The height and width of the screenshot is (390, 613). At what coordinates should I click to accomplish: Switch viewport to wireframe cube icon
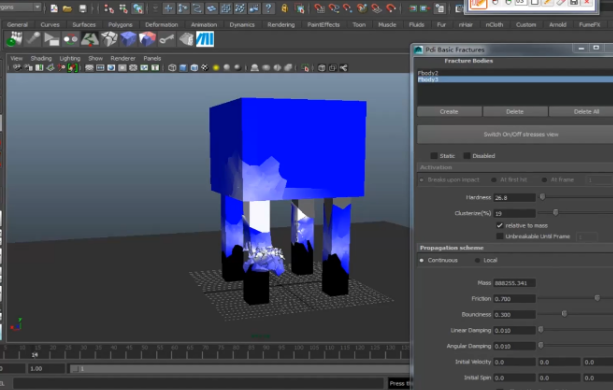tap(172, 68)
